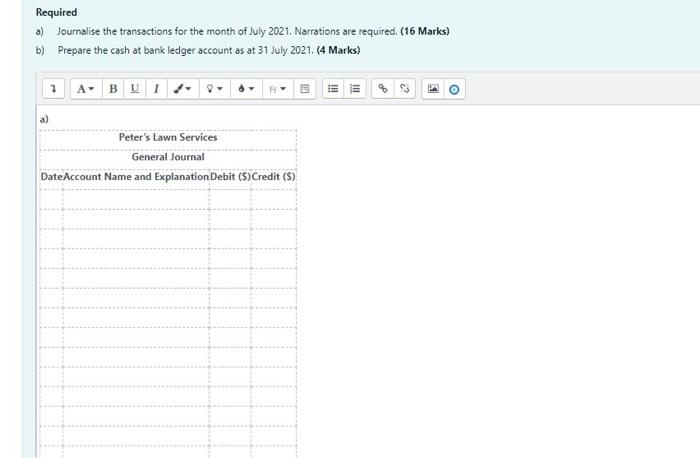Click the '(16 Marks)' text

pyautogui.click(x=425, y=31)
